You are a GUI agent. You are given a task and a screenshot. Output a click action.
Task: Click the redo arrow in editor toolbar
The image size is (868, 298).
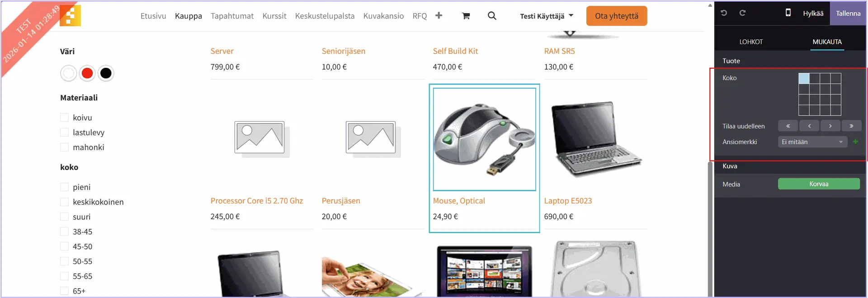point(742,13)
